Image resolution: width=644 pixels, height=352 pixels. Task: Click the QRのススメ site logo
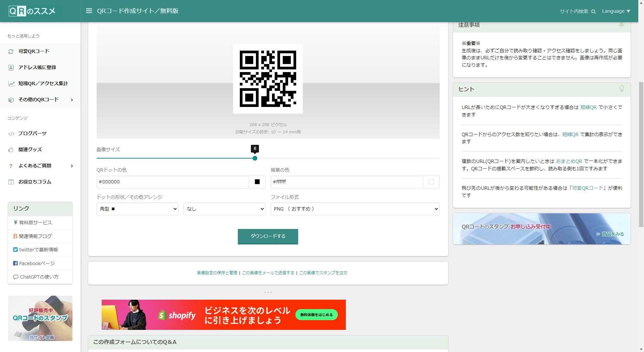(x=32, y=11)
